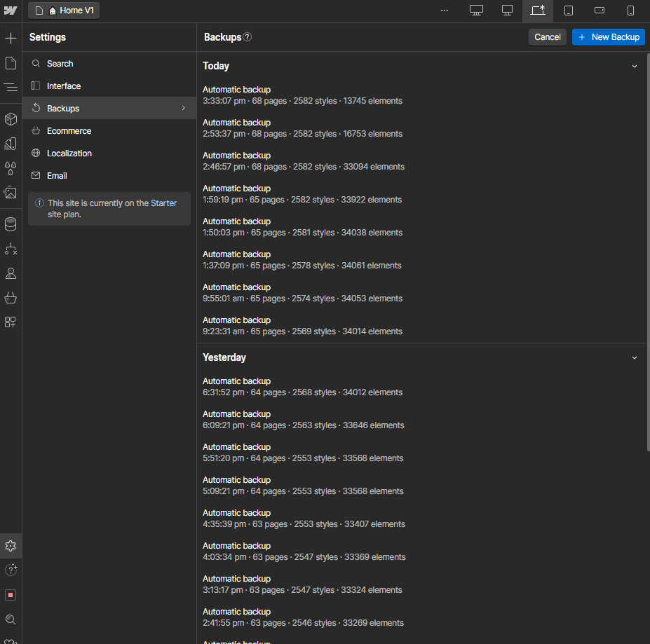The width and height of the screenshot is (650, 644).
Task: Open the Users panel
Action: [x=11, y=273]
